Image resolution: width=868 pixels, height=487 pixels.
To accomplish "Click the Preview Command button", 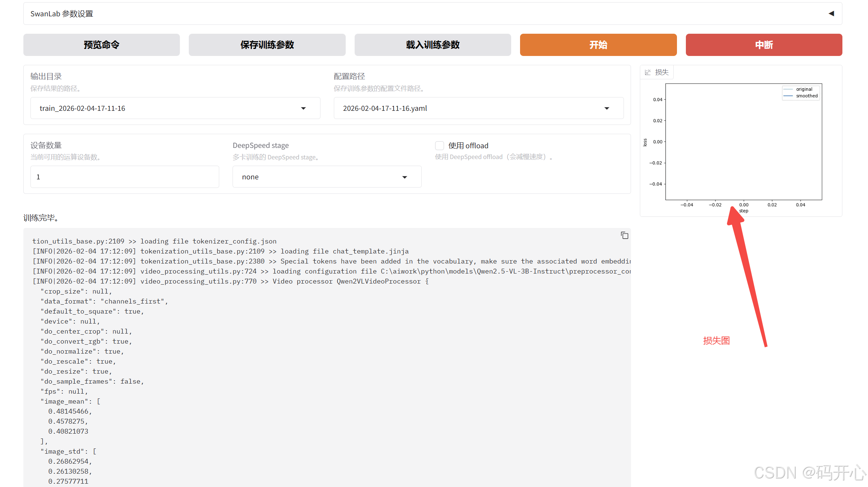I will (x=101, y=45).
